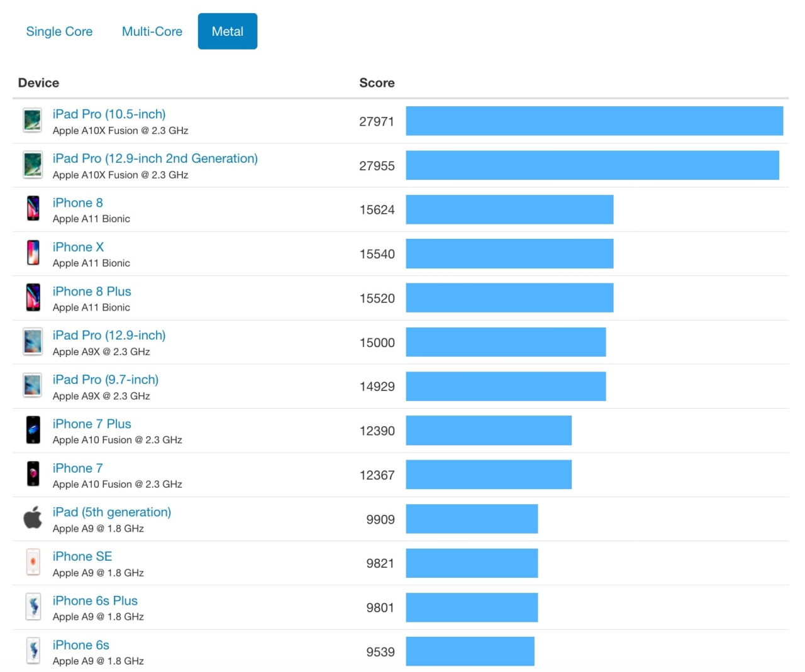Open the iPad Pro (10.5-inch) link

point(109,114)
